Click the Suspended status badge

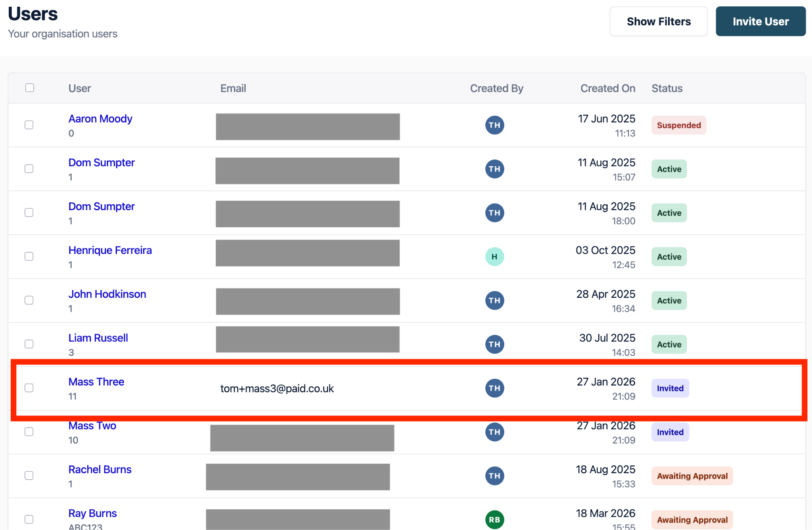click(678, 125)
